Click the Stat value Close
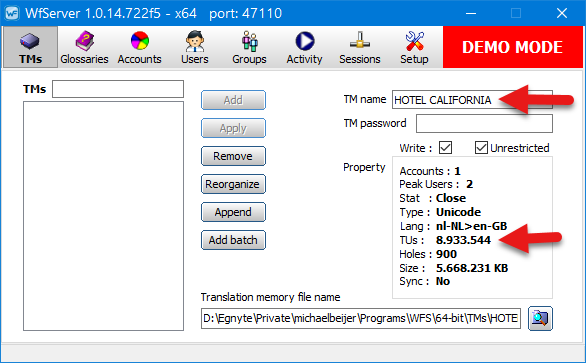This screenshot has width=586, height=363. click(451, 198)
